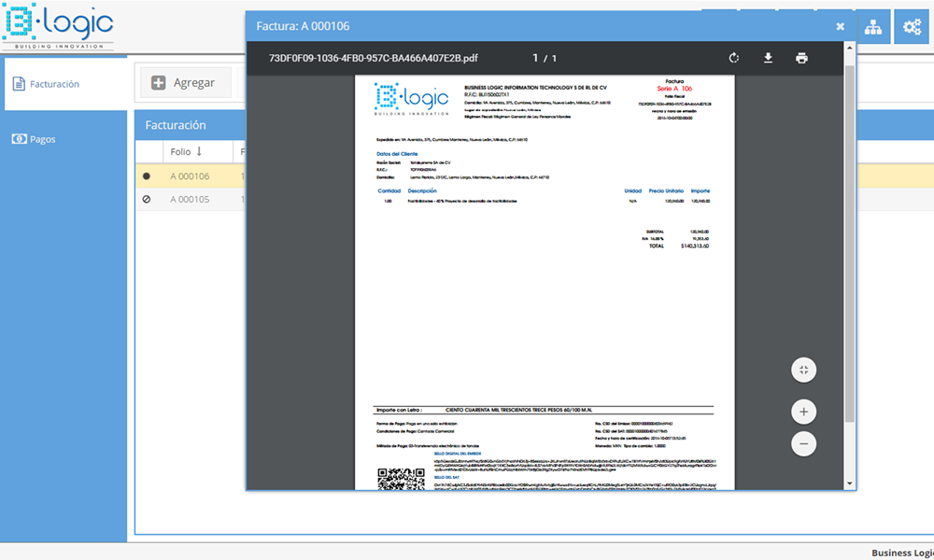
Task: Download the invoice PDF file
Action: coord(768,58)
